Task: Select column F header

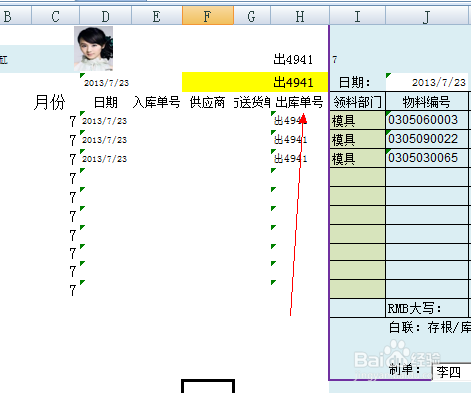Action: [x=208, y=16]
